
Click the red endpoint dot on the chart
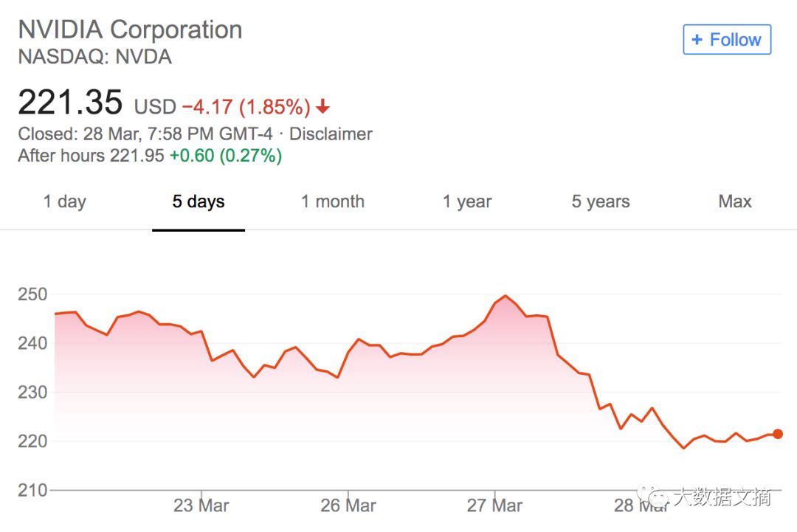point(777,434)
